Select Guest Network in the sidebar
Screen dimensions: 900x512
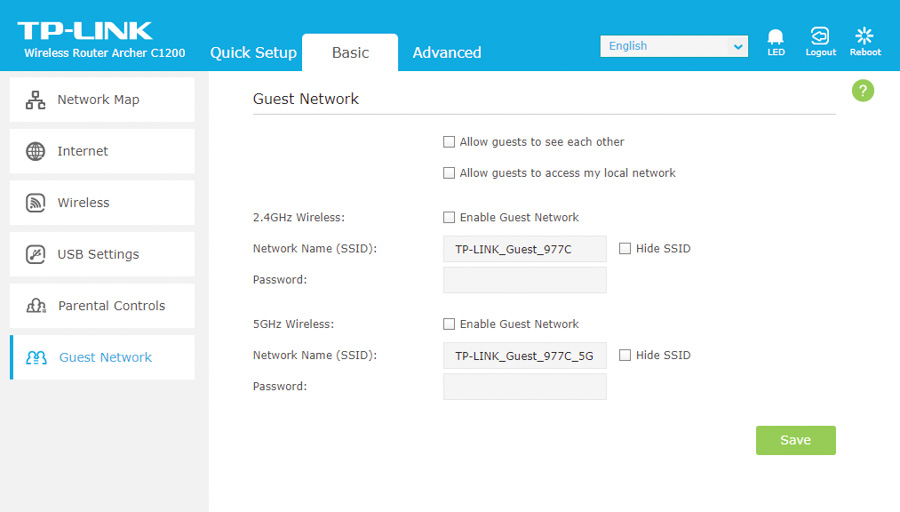pos(102,358)
